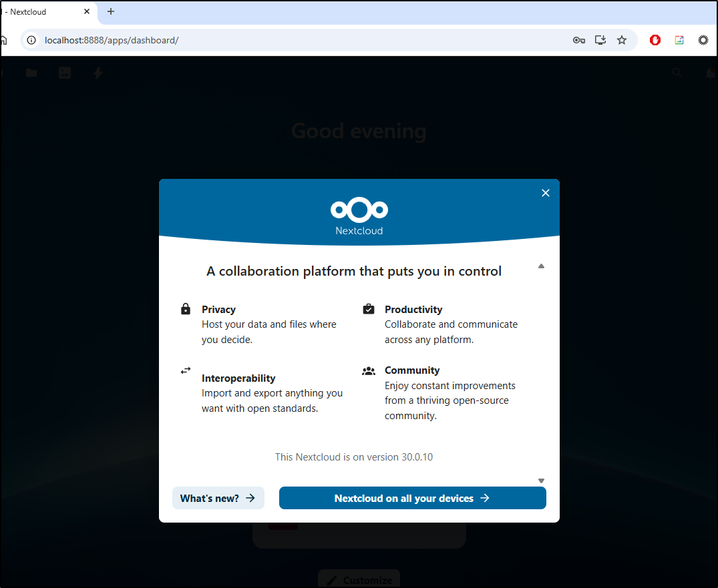Close the Nextcloud welcome dialog
718x588 pixels.
coord(546,193)
